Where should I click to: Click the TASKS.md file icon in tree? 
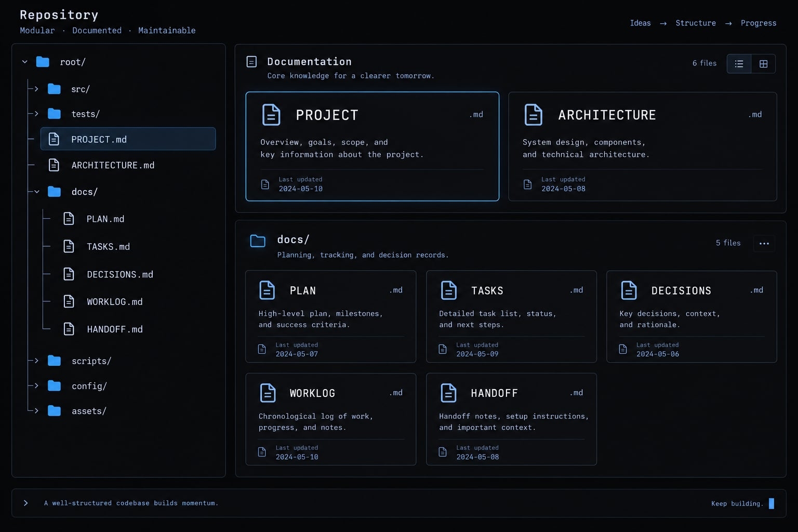[x=69, y=246]
